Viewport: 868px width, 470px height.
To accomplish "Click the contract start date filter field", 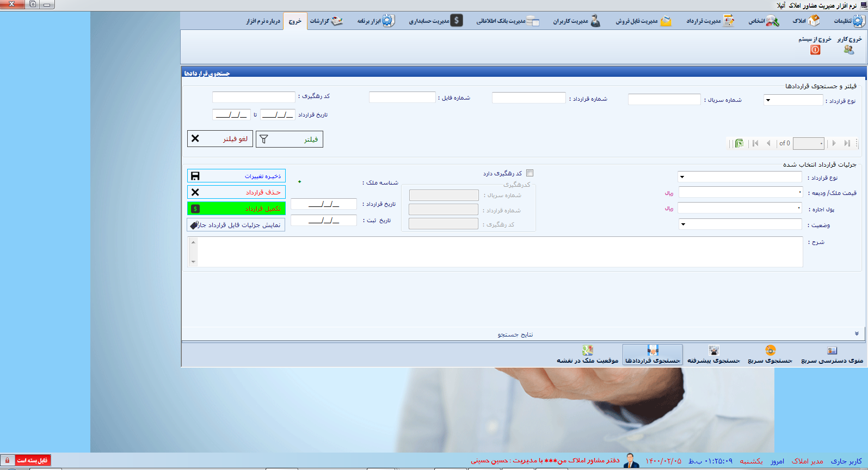I will coord(278,114).
